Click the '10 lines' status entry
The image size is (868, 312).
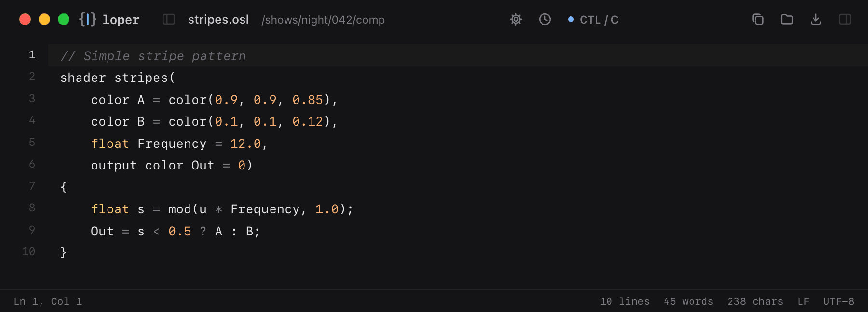625,301
